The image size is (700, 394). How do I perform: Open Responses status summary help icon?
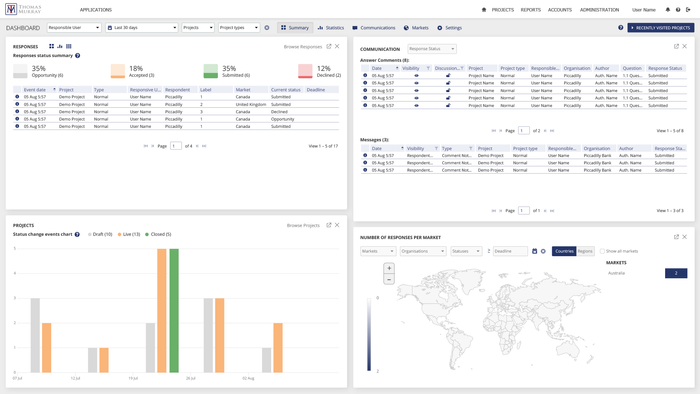coord(78,56)
